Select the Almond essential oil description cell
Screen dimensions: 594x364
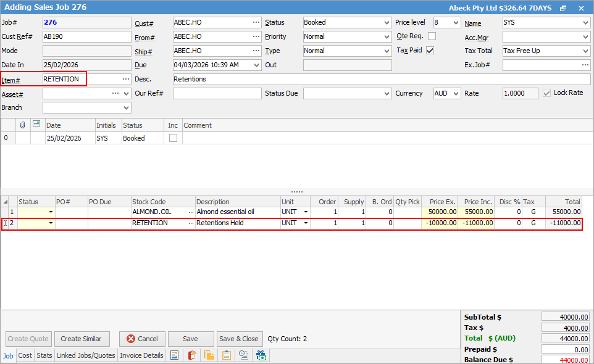click(x=238, y=212)
